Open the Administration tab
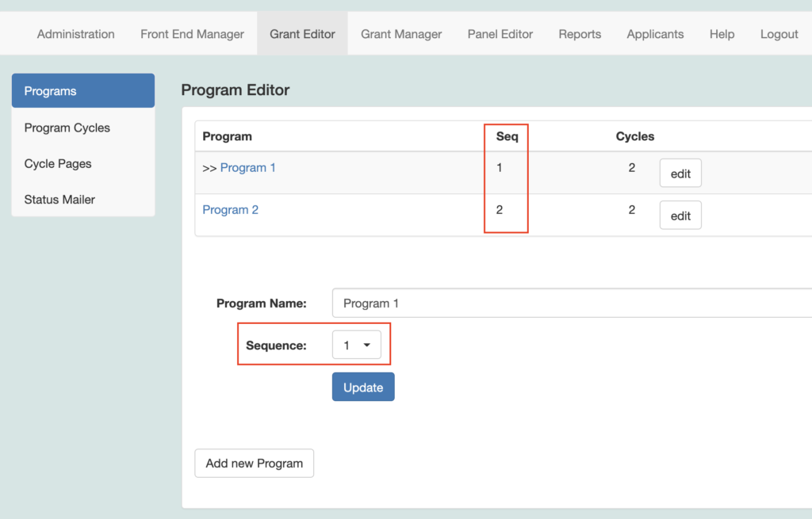Viewport: 812px width, 519px height. [x=75, y=34]
